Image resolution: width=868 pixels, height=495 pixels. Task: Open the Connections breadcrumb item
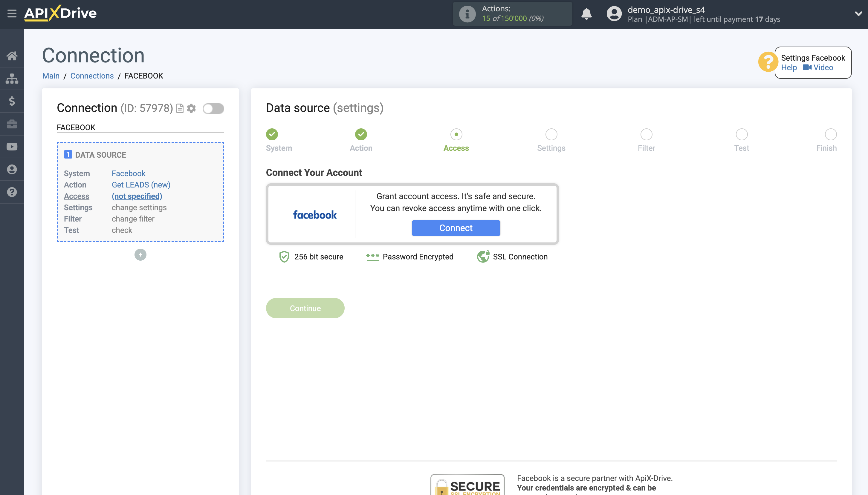click(92, 76)
